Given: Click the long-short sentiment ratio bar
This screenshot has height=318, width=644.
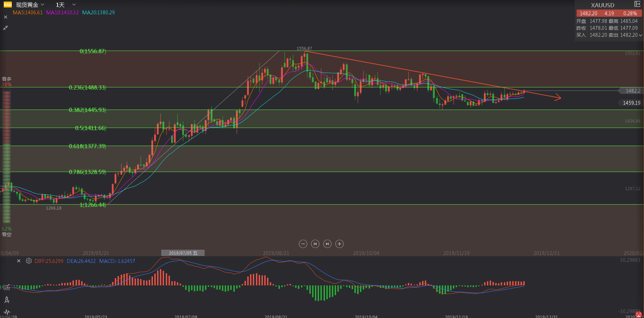Looking at the screenshot, I should tap(7, 156).
